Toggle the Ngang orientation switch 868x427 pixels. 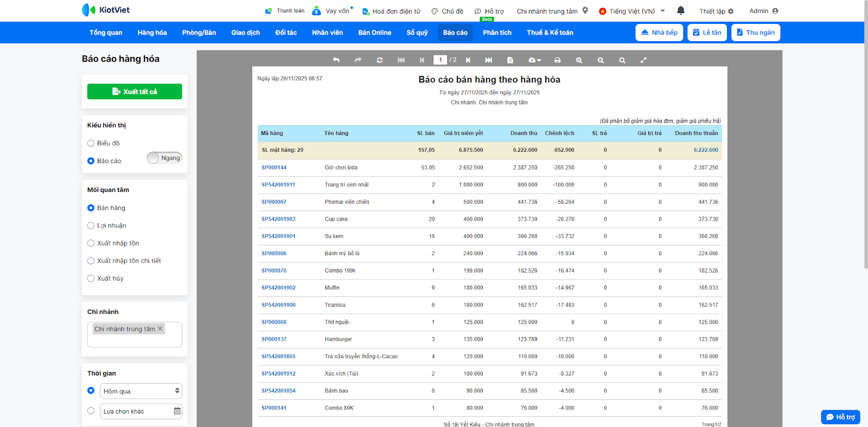coord(164,158)
